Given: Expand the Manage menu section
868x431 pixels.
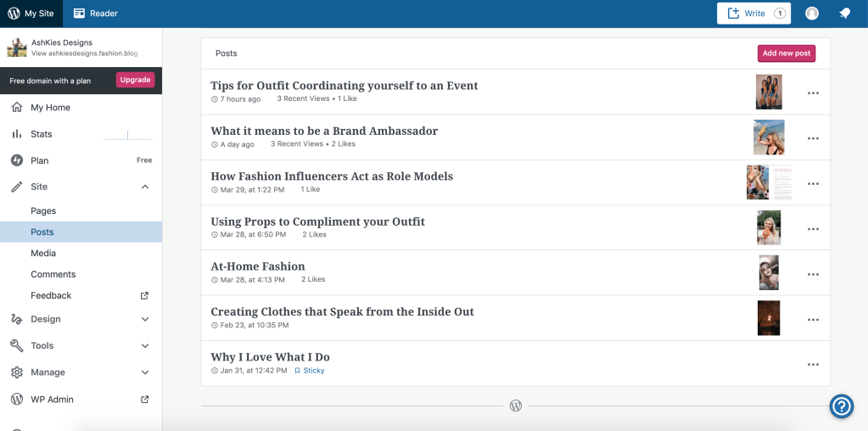Looking at the screenshot, I should (144, 372).
